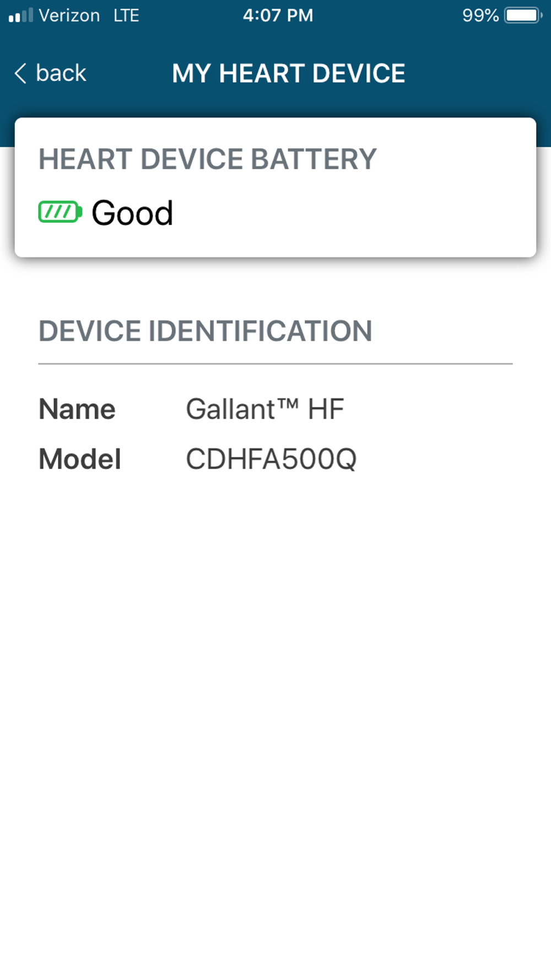
Task: Tap the Verizon carrier label
Action: [69, 15]
